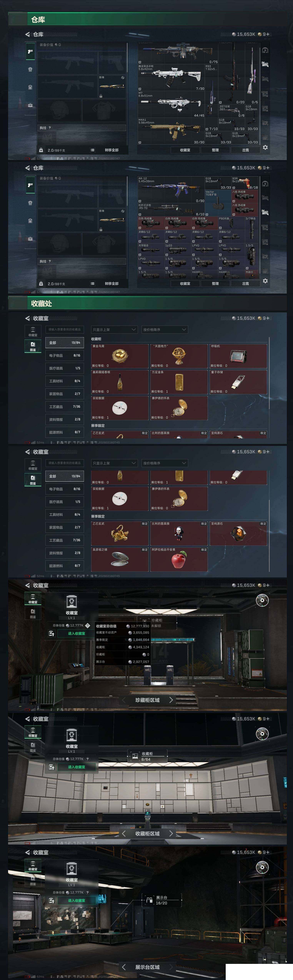Open the 吴彦祖之镜 mirror collectible

click(120, 559)
